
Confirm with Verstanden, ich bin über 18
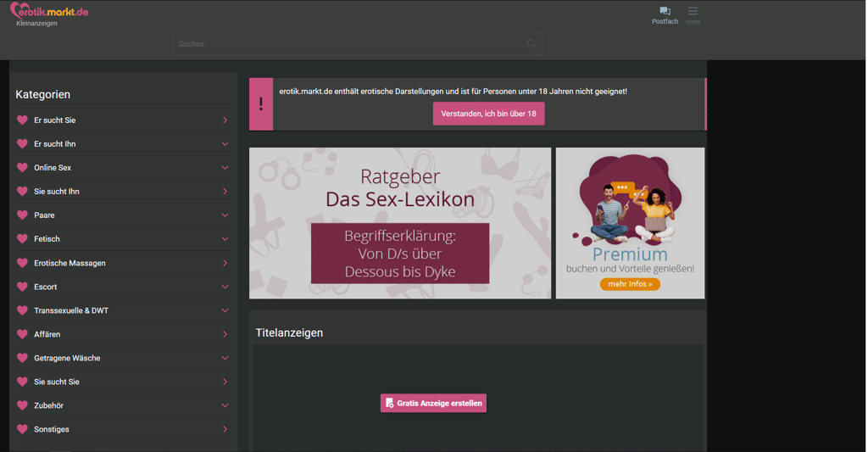[488, 114]
